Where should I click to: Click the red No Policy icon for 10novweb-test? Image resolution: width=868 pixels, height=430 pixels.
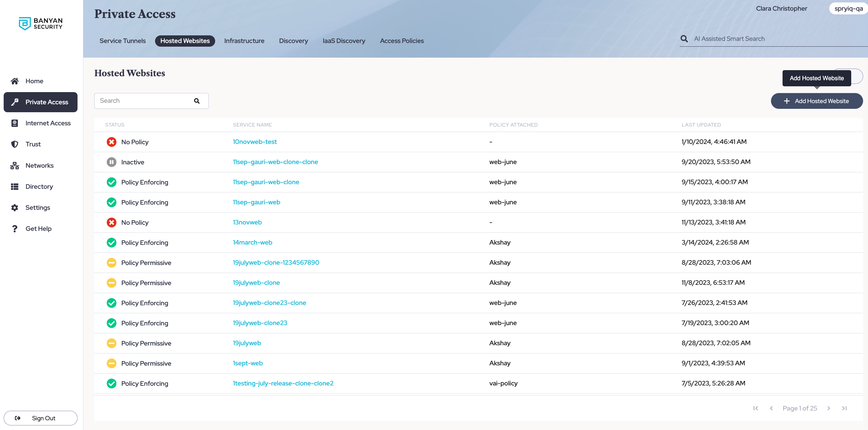pyautogui.click(x=111, y=142)
